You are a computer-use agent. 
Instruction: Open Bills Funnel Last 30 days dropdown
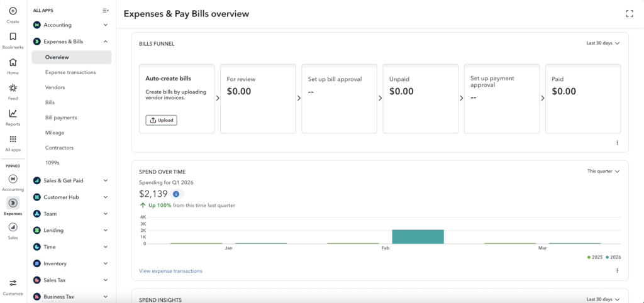[x=602, y=43]
